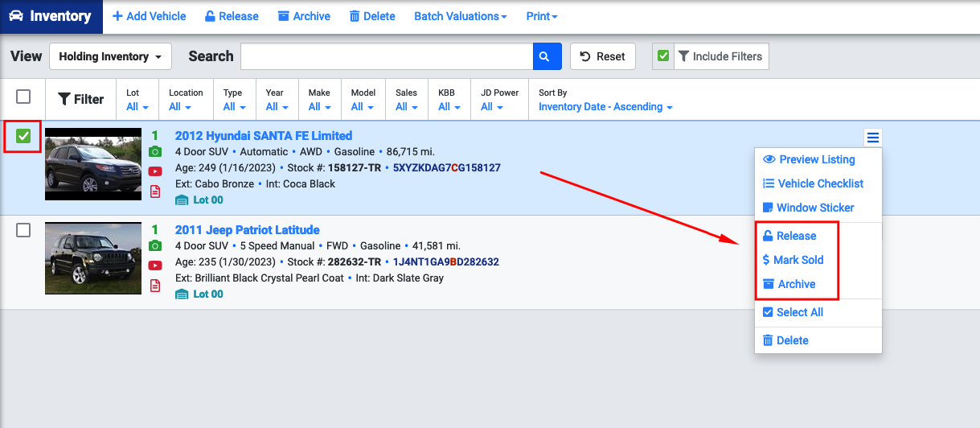Tick the Hyundai Santa Fe row checkbox
Screen dimensions: 980x428
[x=23, y=136]
